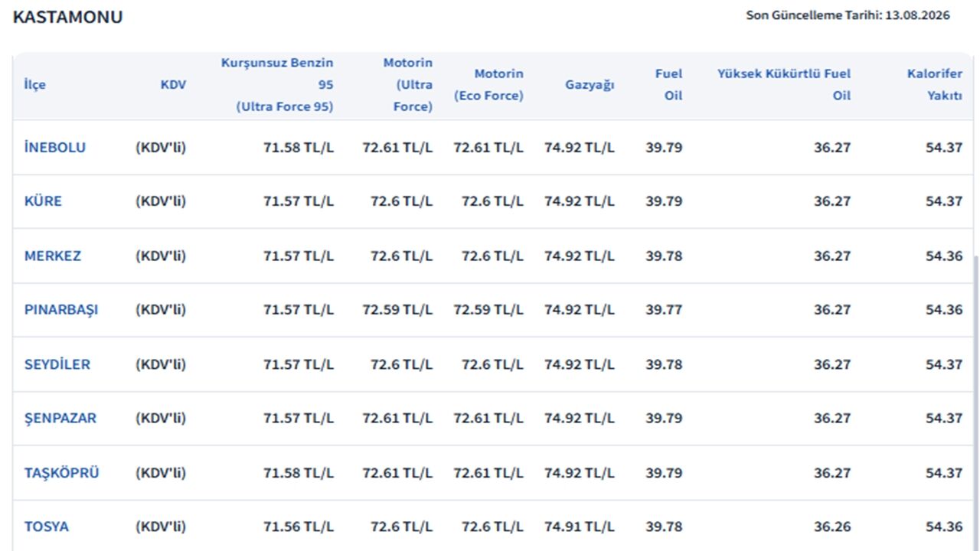This screenshot has height=551, width=980.
Task: Click the KDV column header
Action: click(x=173, y=84)
